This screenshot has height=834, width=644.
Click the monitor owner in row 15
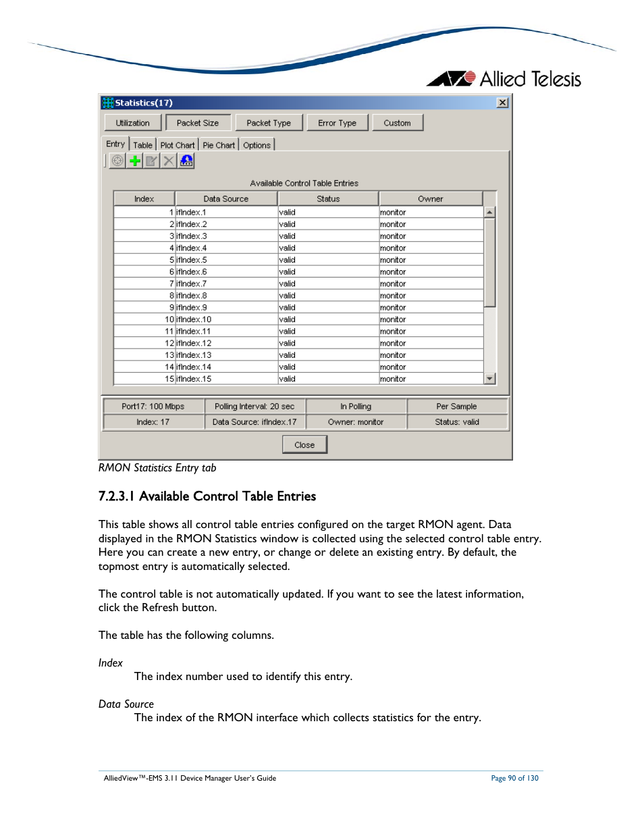click(x=431, y=379)
